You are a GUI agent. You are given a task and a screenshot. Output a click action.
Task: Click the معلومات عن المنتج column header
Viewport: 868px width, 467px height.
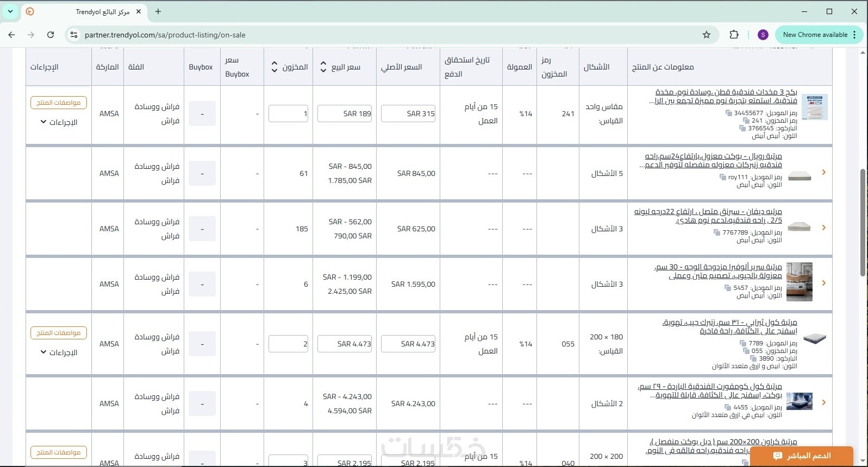(x=663, y=67)
